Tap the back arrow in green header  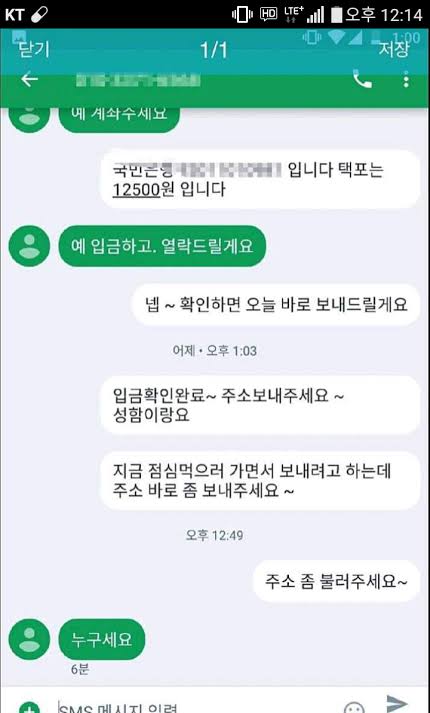pos(30,80)
